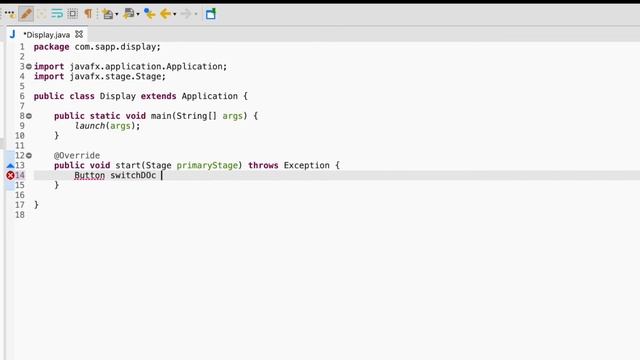Toggle Block Selection Mode icon
This screenshot has height=360, width=640.
click(x=73, y=14)
